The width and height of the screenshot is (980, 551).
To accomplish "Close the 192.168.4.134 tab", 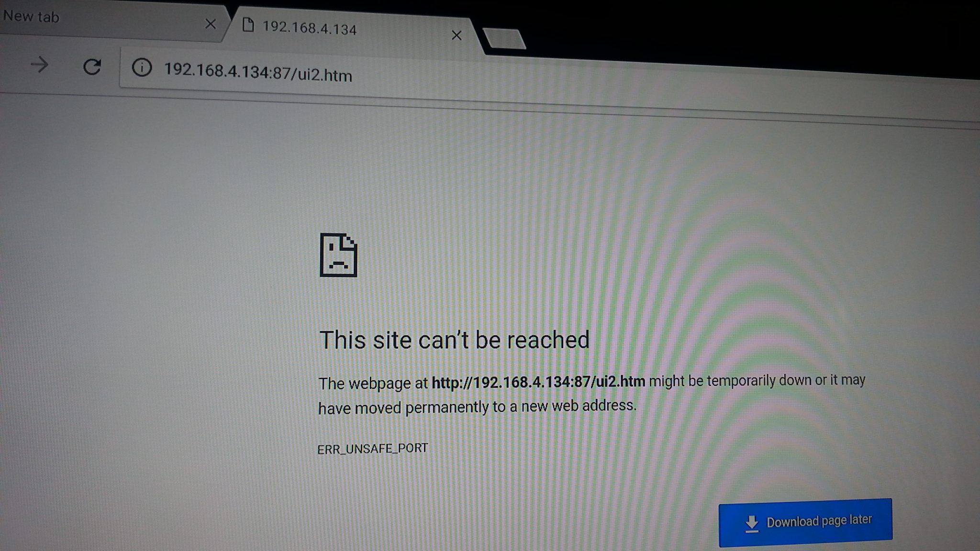I will tap(457, 35).
